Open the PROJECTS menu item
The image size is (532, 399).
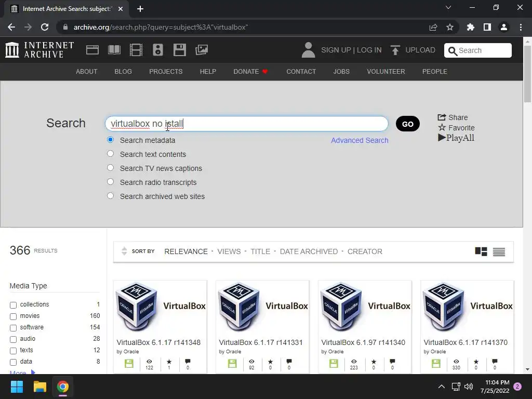point(166,72)
